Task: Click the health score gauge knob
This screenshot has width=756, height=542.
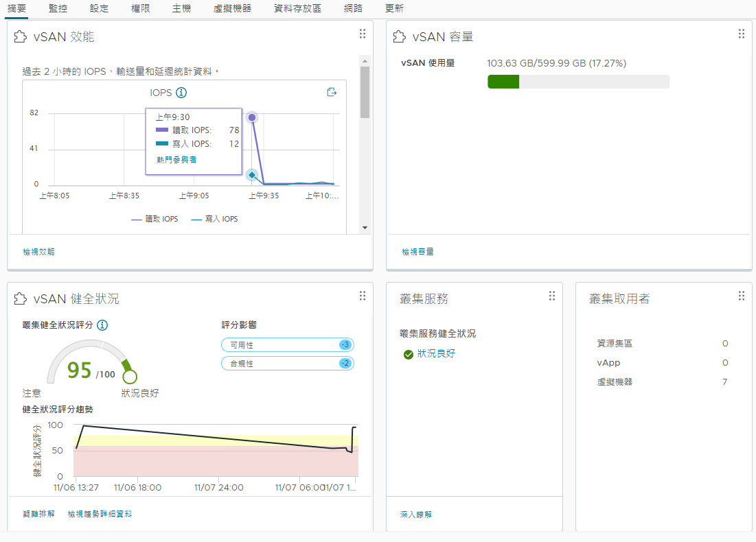Action: pyautogui.click(x=130, y=376)
